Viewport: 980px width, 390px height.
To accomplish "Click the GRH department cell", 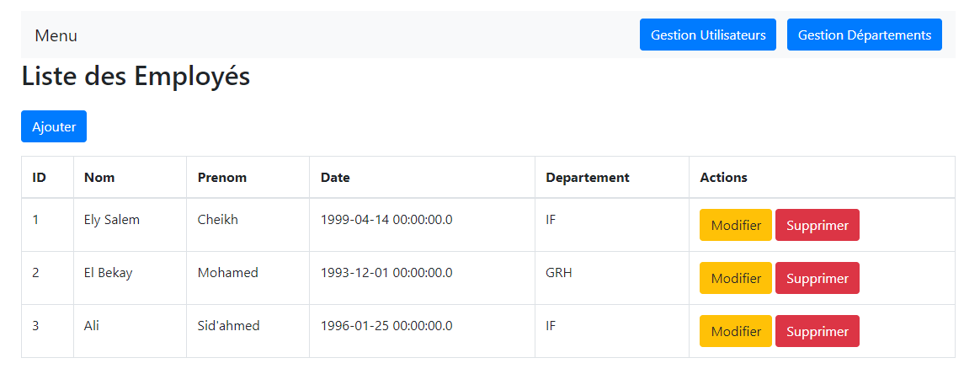I will point(558,273).
